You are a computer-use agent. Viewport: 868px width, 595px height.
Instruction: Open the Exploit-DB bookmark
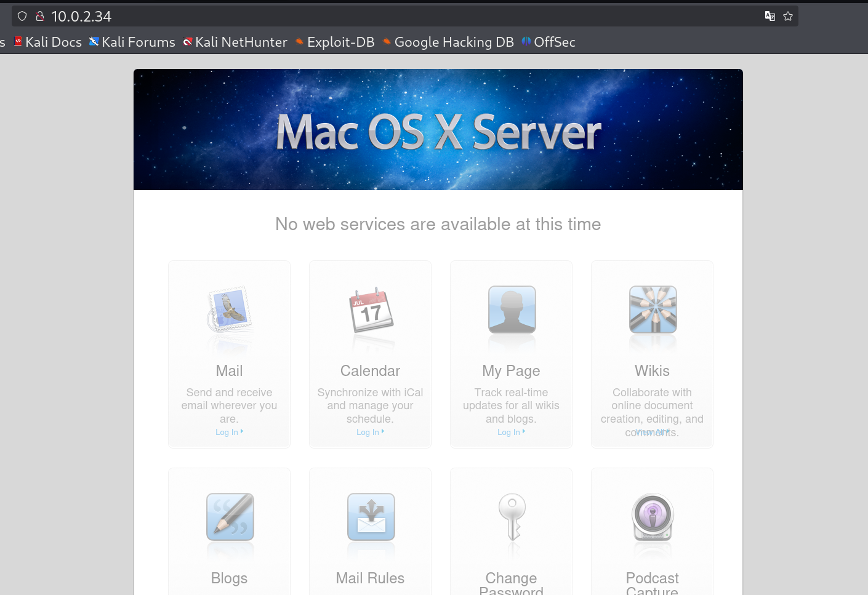tap(335, 42)
